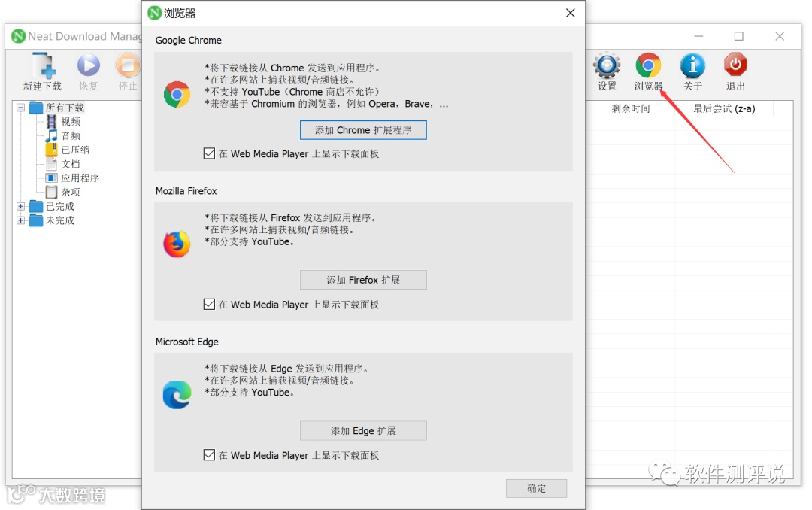This screenshot has height=510, width=812.
Task: Select the 音频 audio category
Action: pos(71,136)
